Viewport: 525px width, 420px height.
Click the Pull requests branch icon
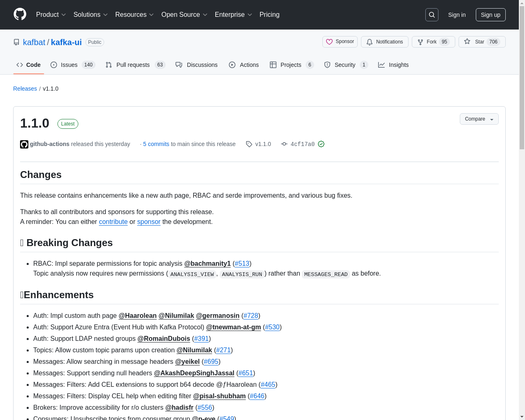pyautogui.click(x=109, y=65)
